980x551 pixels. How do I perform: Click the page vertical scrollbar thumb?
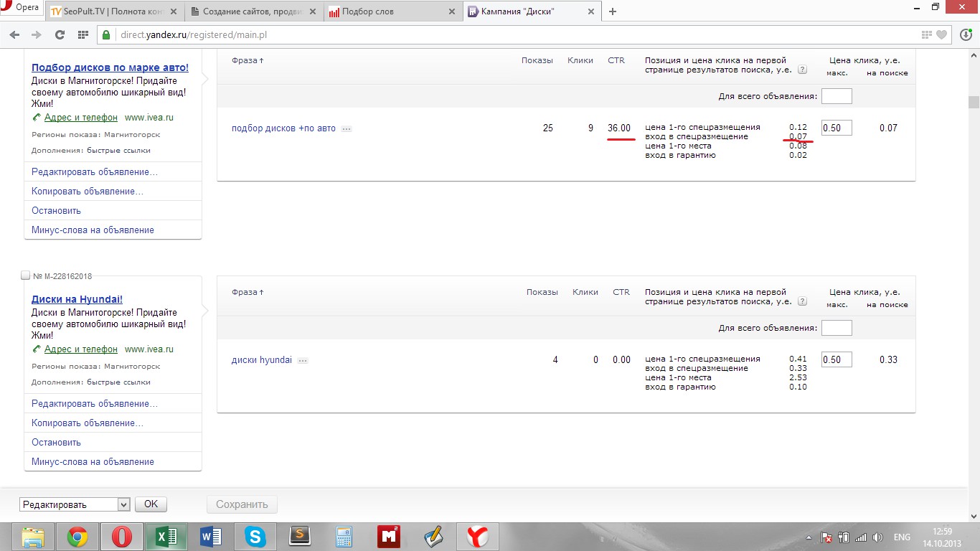(974, 102)
